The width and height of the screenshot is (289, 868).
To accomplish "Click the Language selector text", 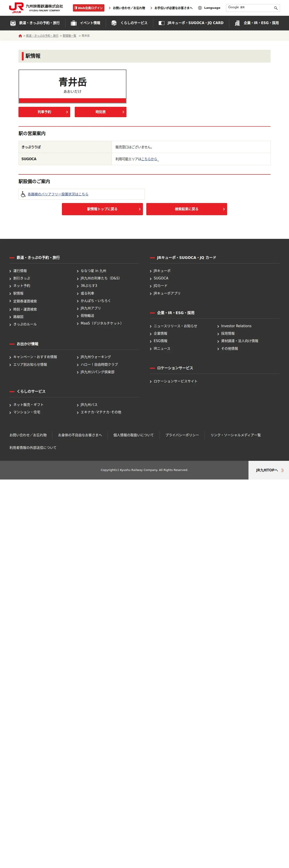I will click(x=212, y=8).
